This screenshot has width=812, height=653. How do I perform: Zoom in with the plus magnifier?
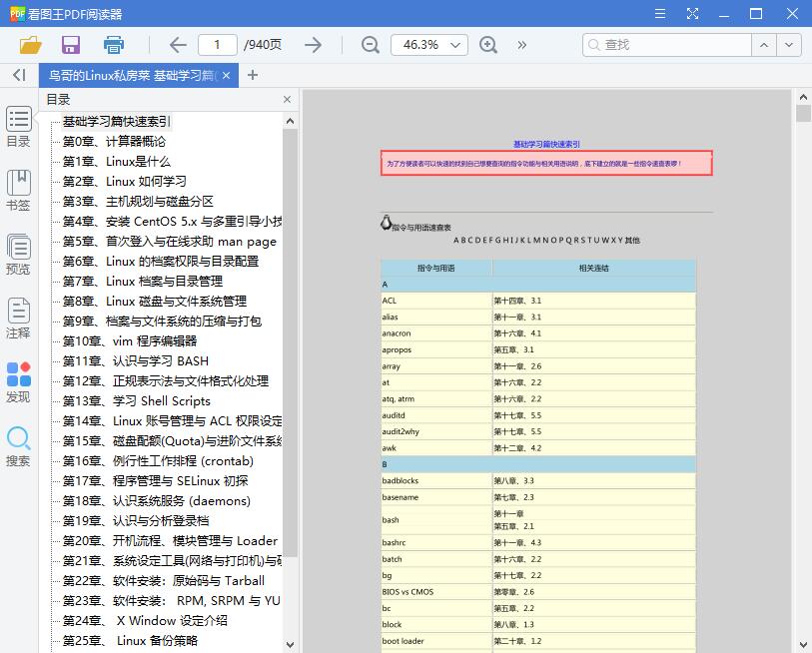487,45
